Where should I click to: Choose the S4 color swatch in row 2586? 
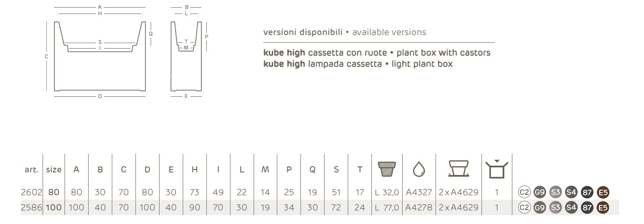click(x=571, y=208)
